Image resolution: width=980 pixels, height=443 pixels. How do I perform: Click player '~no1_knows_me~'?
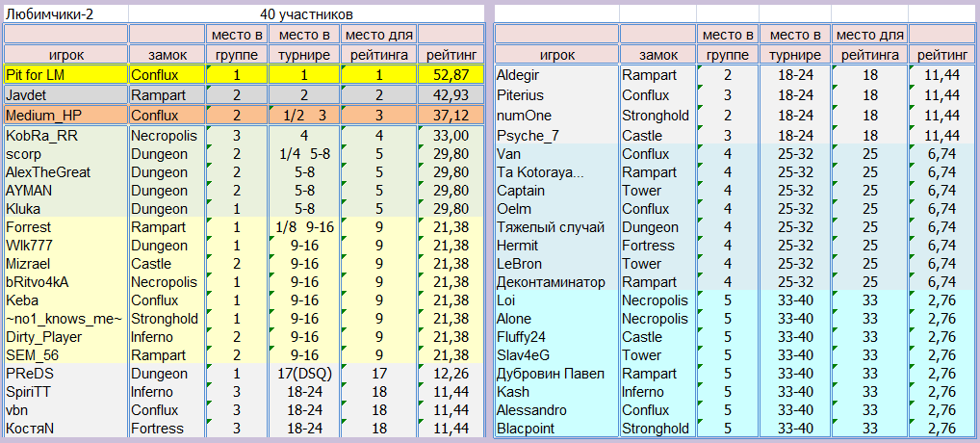tap(65, 318)
